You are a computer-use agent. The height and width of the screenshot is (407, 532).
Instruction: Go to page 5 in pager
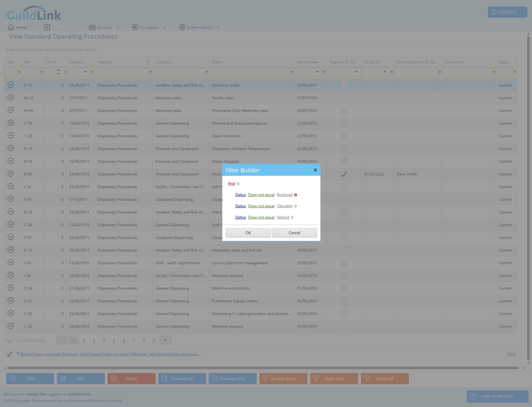click(114, 340)
